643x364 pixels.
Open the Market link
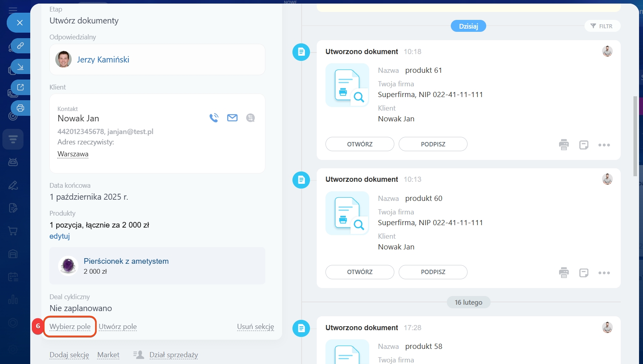[x=108, y=355]
